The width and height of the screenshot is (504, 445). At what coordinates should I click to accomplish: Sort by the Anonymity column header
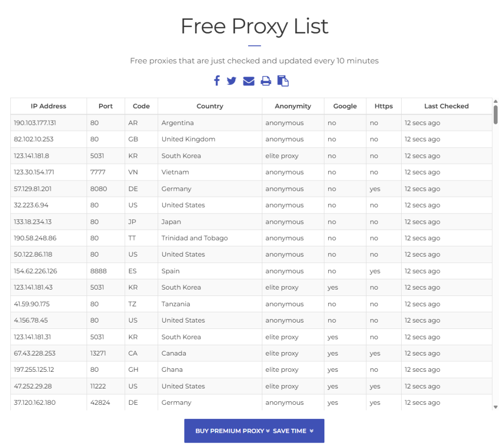pos(293,106)
